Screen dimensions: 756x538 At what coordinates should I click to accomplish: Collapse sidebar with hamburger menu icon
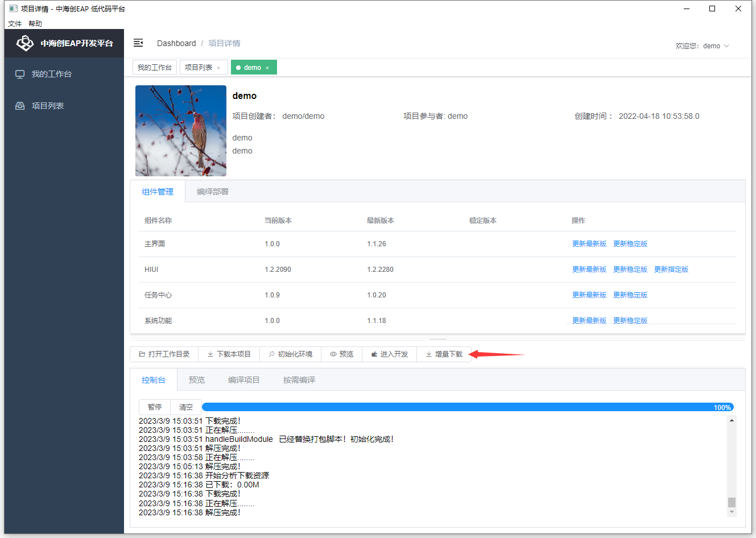(x=138, y=43)
